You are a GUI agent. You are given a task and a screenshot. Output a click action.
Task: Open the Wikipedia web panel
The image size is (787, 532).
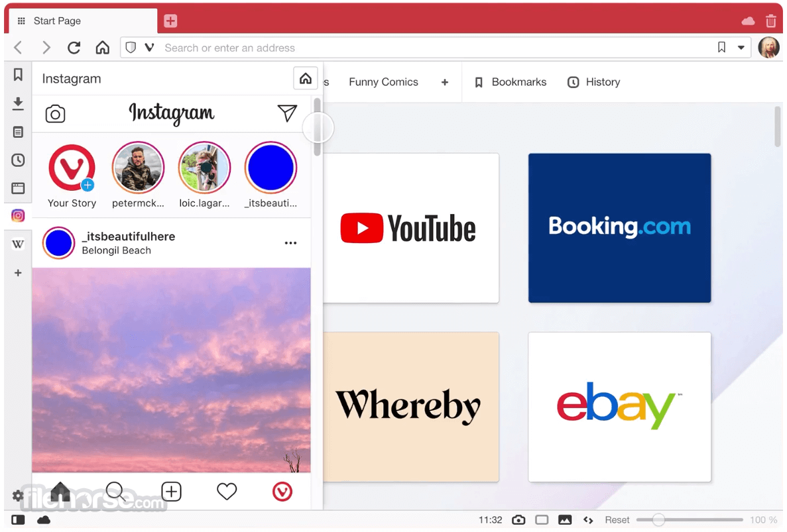click(18, 244)
